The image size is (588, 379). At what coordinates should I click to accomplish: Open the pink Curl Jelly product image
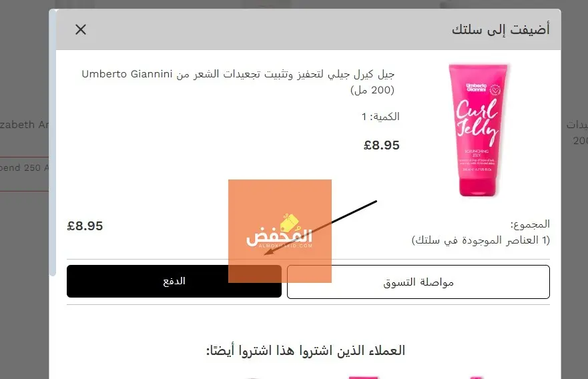pyautogui.click(x=478, y=130)
